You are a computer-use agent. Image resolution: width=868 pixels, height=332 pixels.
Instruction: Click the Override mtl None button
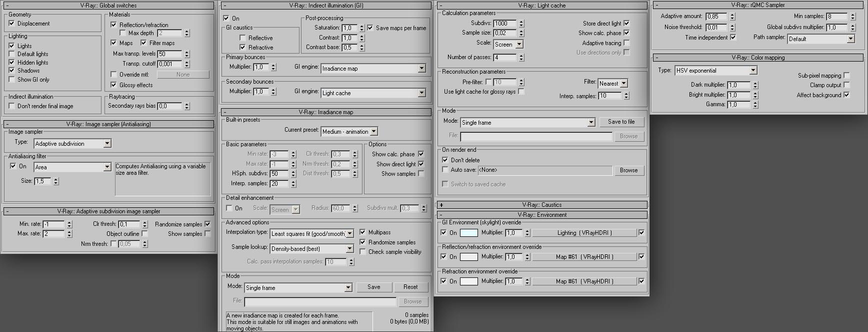(x=183, y=75)
